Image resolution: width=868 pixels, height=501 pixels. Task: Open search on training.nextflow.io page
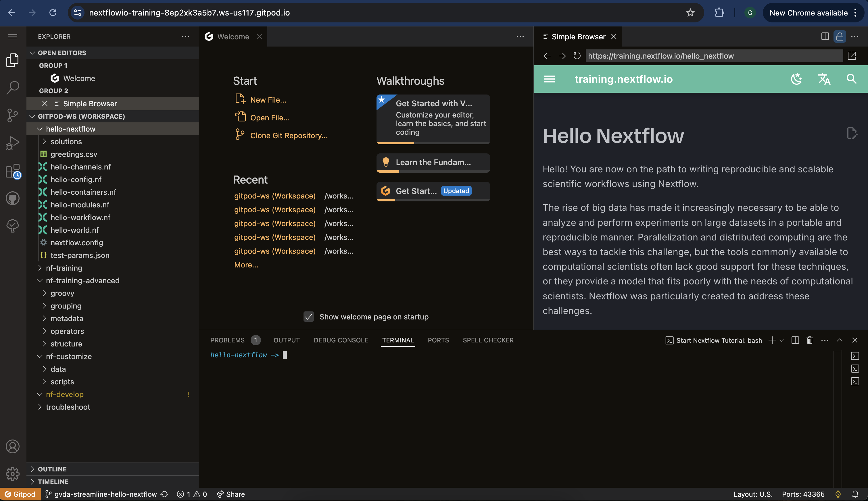[x=852, y=79]
